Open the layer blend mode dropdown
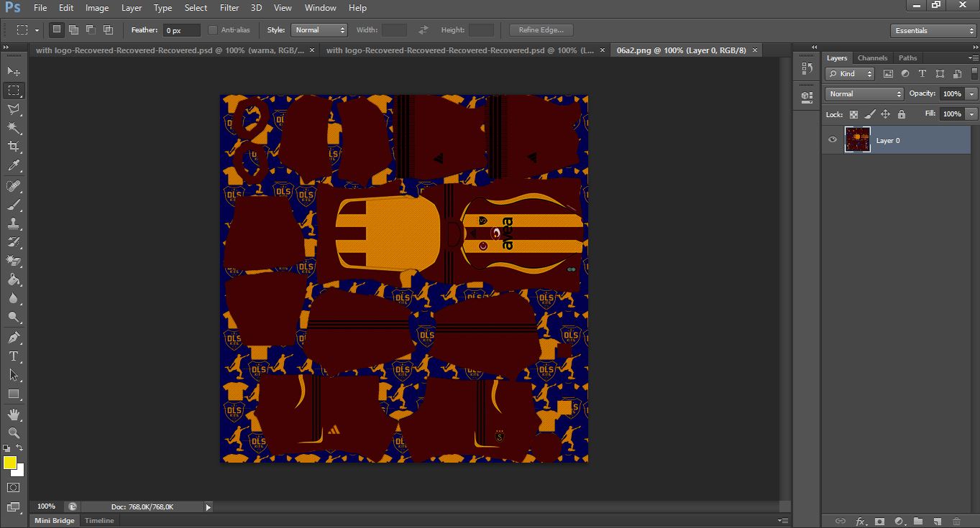The height and width of the screenshot is (528, 980). point(864,93)
